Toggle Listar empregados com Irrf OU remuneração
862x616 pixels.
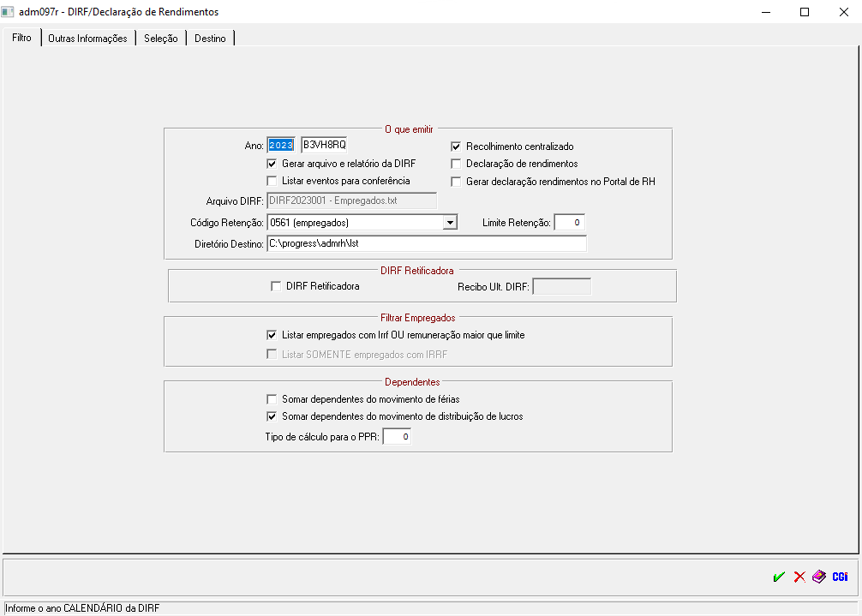click(x=272, y=335)
